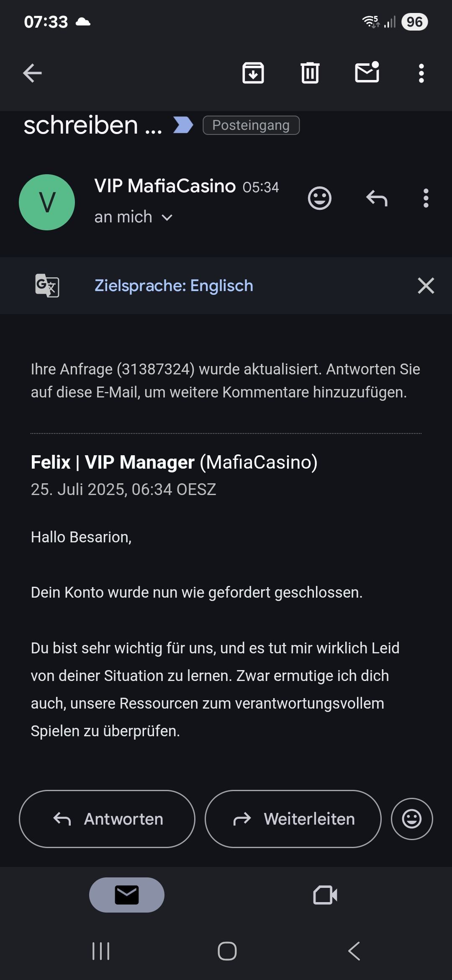The width and height of the screenshot is (452, 980).
Task: Delete the email using trash icon
Action: coord(310,73)
